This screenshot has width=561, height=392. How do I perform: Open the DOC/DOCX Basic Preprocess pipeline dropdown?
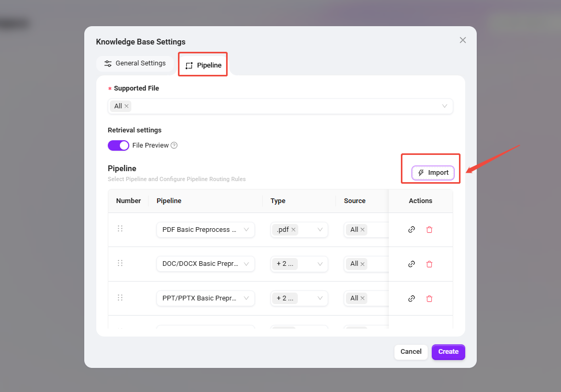[x=205, y=264]
